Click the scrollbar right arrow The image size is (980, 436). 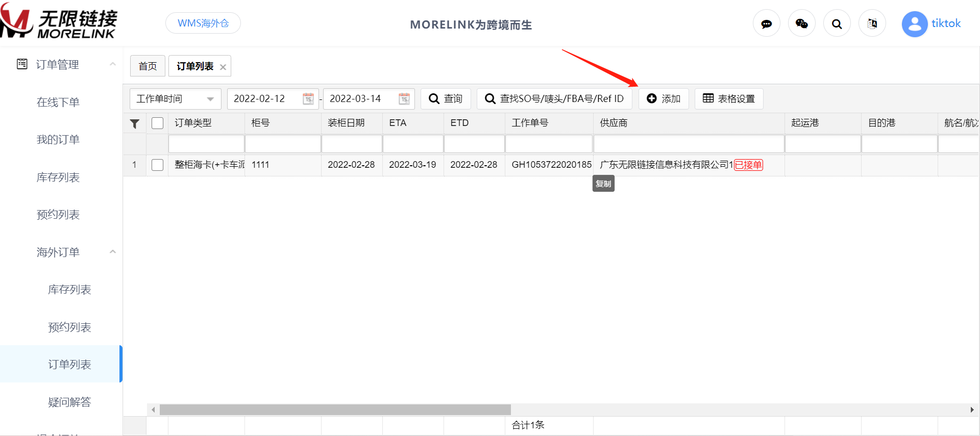click(x=972, y=409)
